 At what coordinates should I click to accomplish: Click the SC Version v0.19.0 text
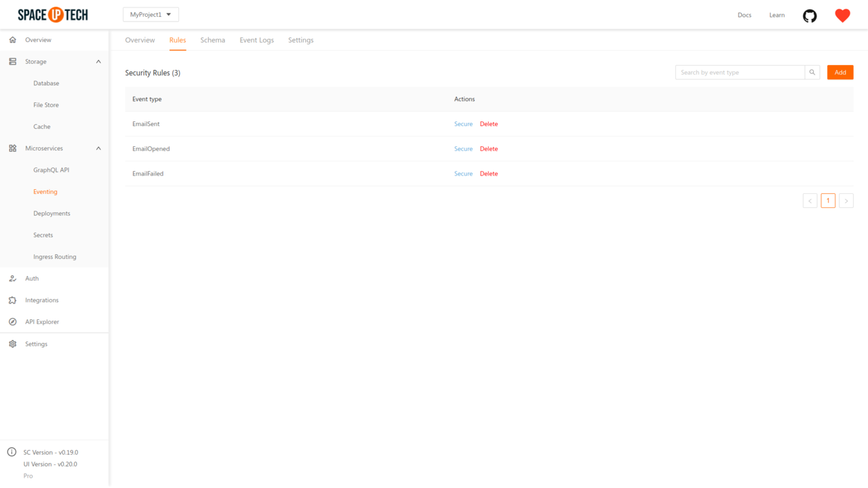click(x=51, y=452)
